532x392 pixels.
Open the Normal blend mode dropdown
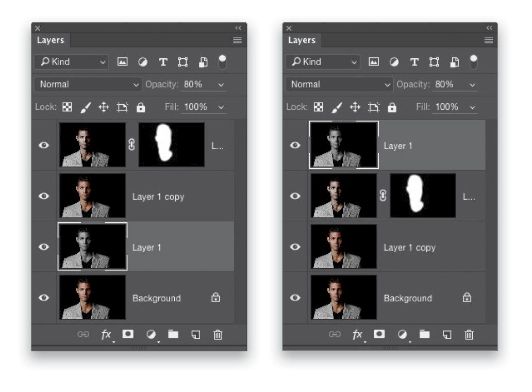(x=87, y=84)
